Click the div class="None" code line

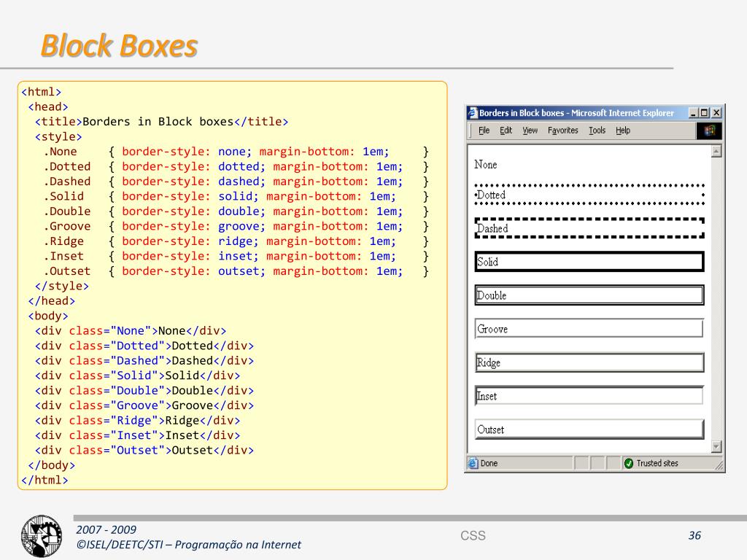coord(131,331)
